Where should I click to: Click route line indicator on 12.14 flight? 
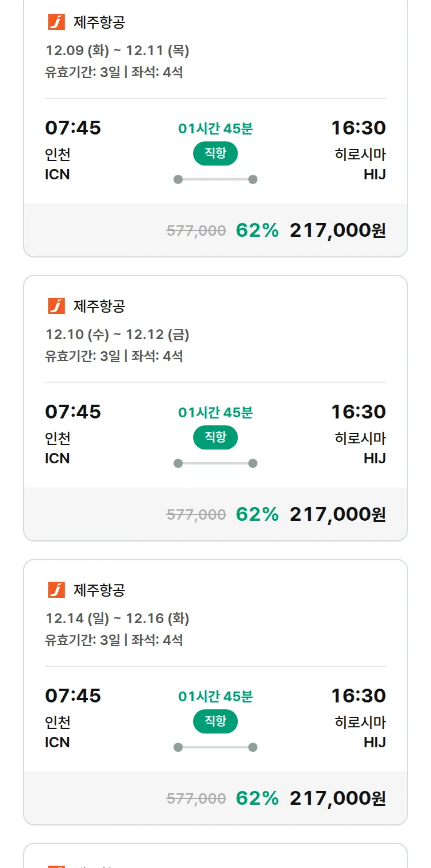[215, 747]
